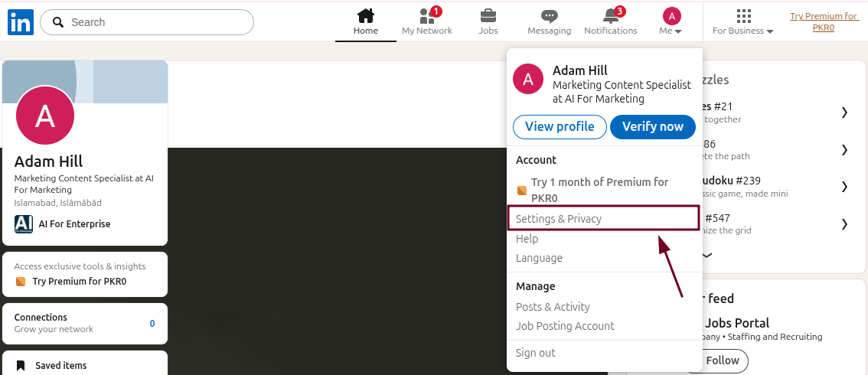This screenshot has width=868, height=375.
Task: Click the Try Premium for PKR0 top link
Action: [x=823, y=22]
